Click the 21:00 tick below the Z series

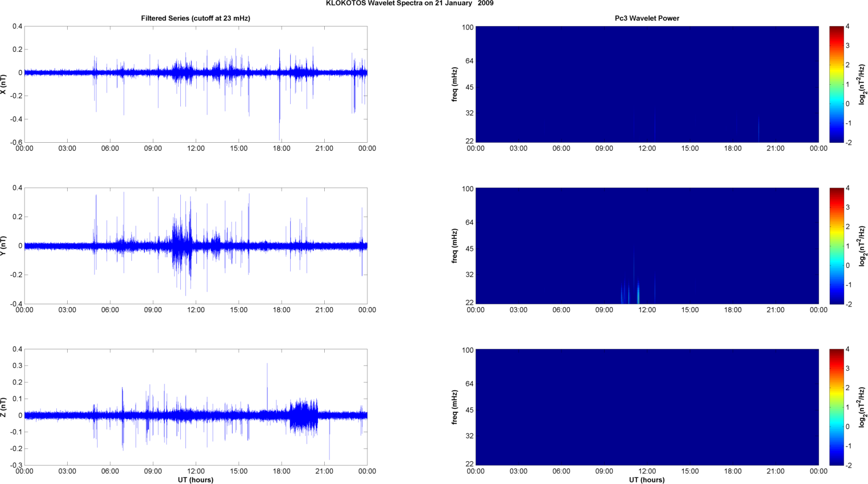(x=324, y=471)
